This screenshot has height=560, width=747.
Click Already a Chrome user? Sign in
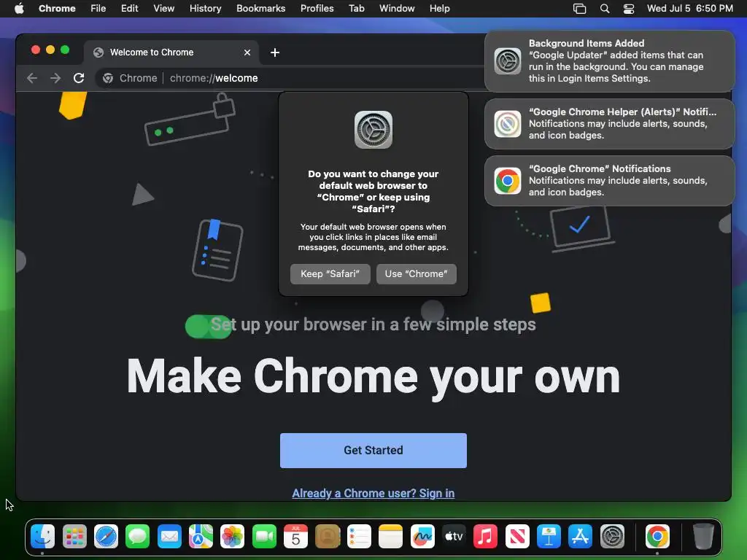coord(373,494)
